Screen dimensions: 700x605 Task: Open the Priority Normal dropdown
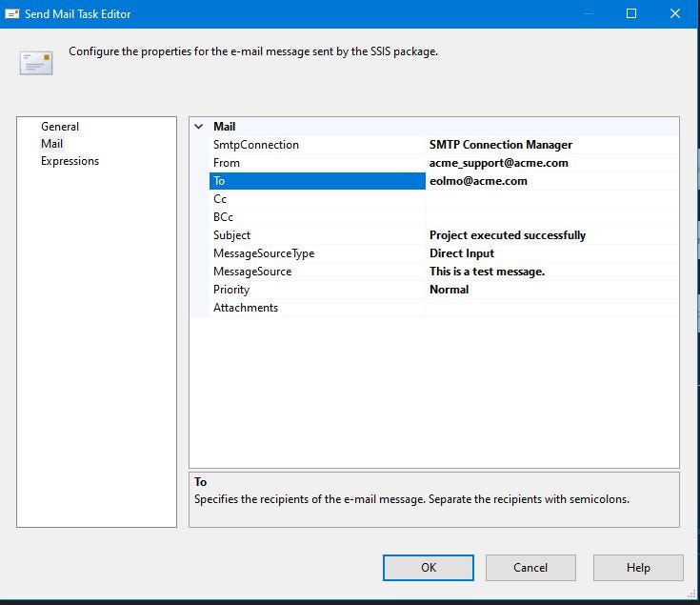click(x=552, y=290)
